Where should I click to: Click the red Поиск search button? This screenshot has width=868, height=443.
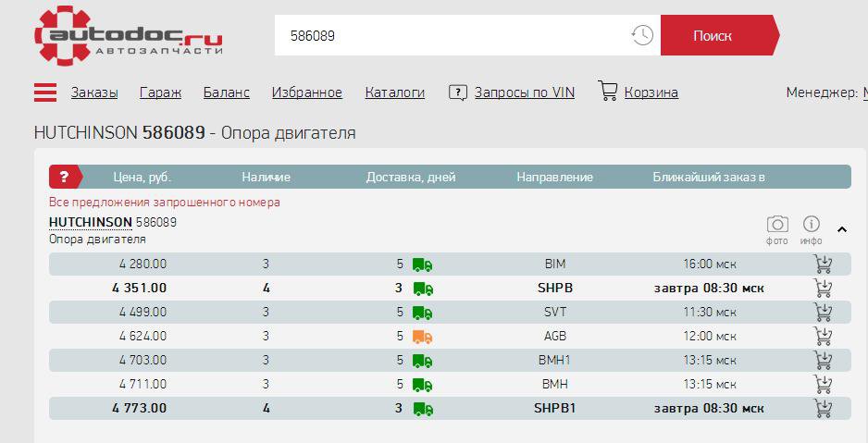(x=720, y=35)
